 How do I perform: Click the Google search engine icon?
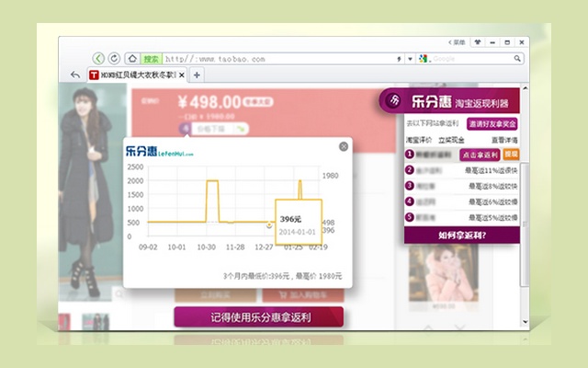click(x=424, y=59)
